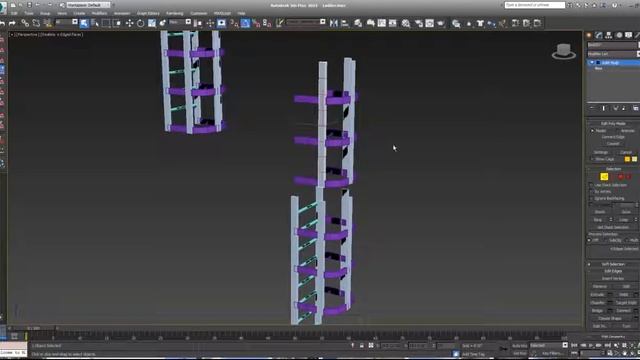Choose the Rectangular Selection Region tool
The image size is (640, 360).
[x=106, y=23]
